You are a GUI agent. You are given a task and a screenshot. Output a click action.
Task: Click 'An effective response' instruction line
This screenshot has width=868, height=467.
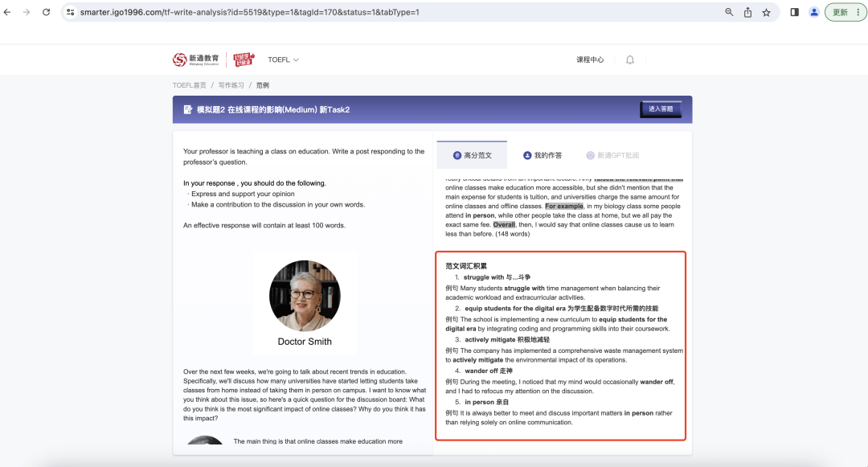pyautogui.click(x=264, y=226)
